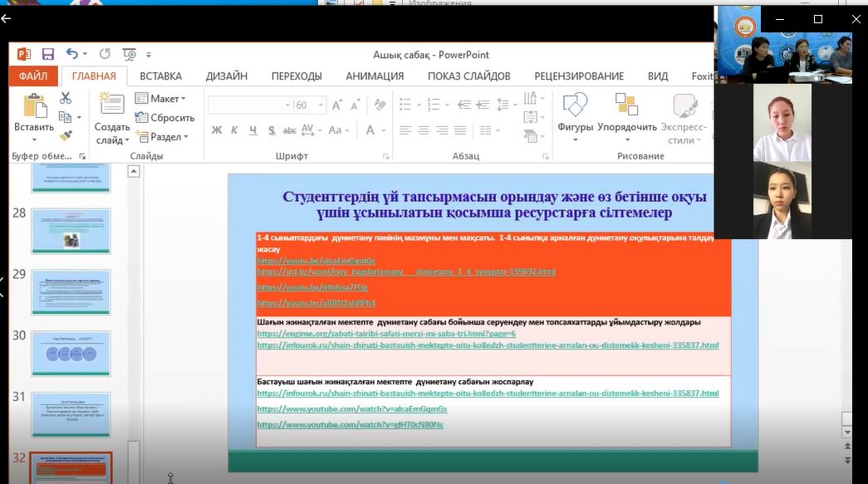Open the infourok.ru link in the bottom section

pyautogui.click(x=488, y=394)
